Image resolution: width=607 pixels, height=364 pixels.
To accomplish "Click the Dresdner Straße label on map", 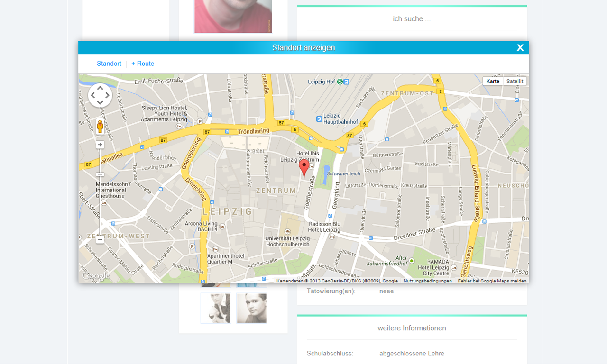I will point(414,233).
